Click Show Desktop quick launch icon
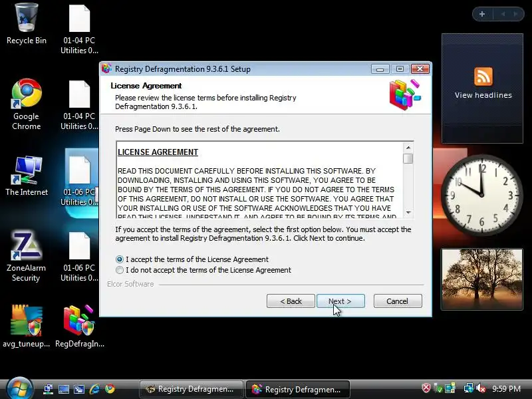The image size is (532, 399). tap(63, 389)
